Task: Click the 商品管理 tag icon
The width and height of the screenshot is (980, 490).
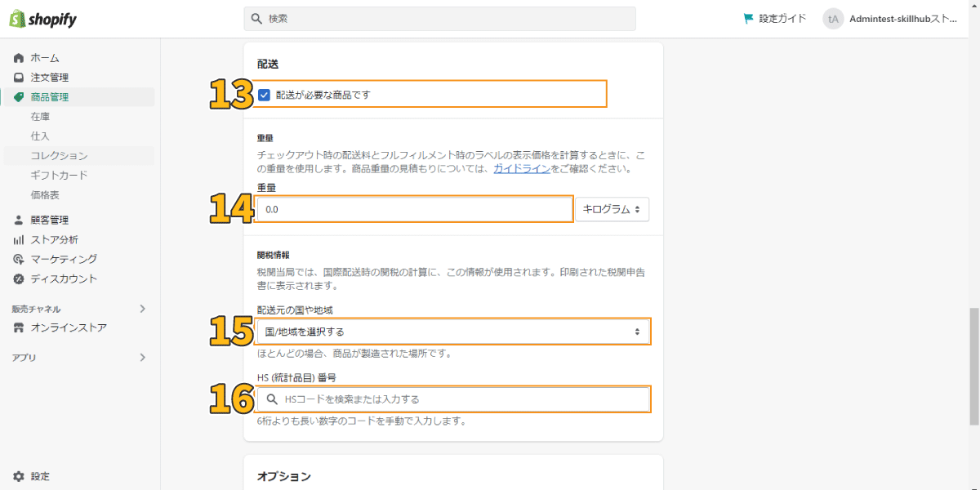Action: [x=19, y=97]
